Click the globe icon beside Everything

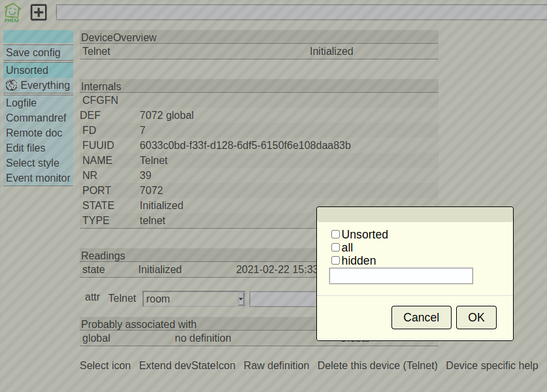(x=11, y=85)
